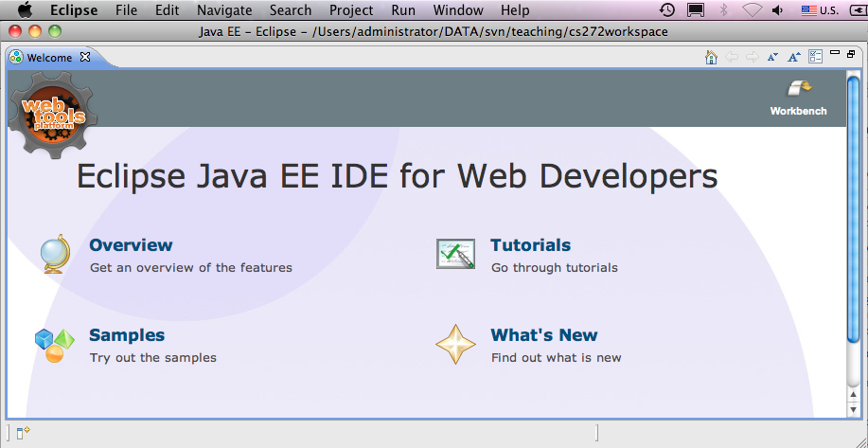This screenshot has height=448, width=868.
Task: Click the What's New star icon
Action: click(455, 345)
